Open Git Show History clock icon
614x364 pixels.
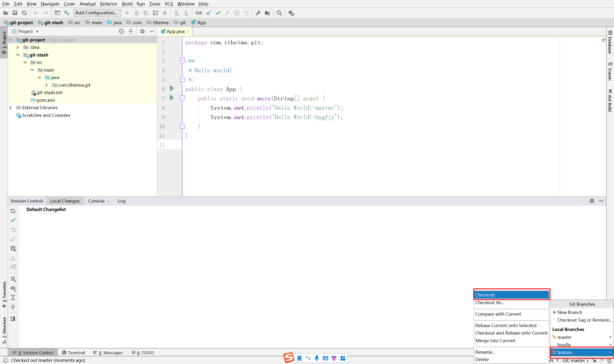pos(236,13)
